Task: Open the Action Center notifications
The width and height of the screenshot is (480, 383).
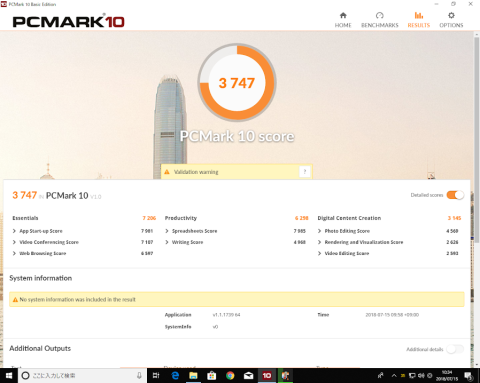Action: pyautogui.click(x=468, y=376)
